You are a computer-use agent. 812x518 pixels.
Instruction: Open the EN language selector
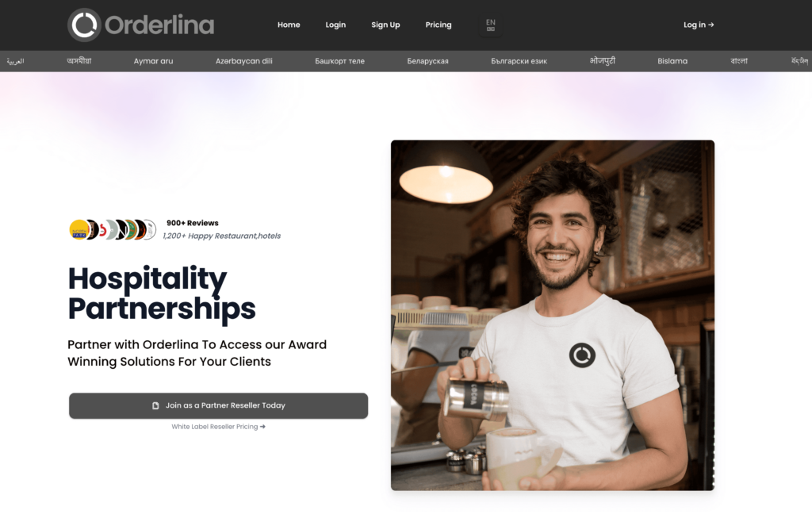[x=490, y=25]
